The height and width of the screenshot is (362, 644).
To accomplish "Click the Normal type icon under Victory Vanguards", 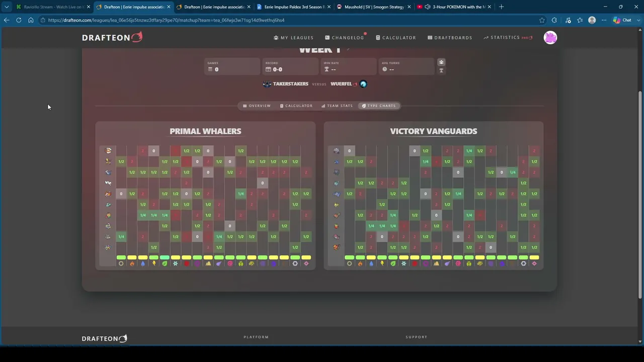I will coord(349,263).
